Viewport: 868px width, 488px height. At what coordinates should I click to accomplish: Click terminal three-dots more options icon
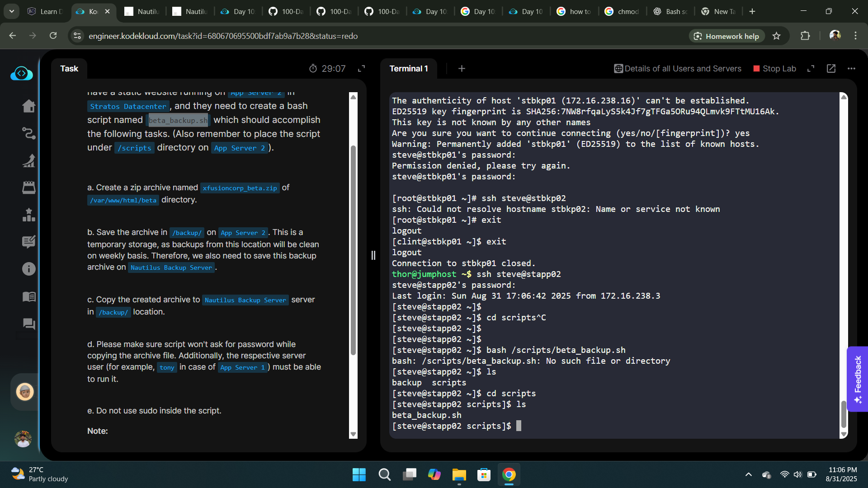click(x=851, y=69)
